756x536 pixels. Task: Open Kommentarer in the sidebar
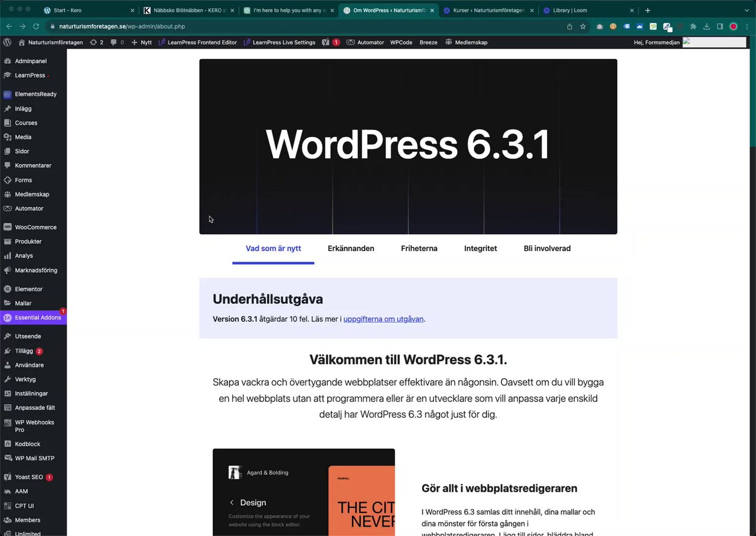[x=33, y=165]
